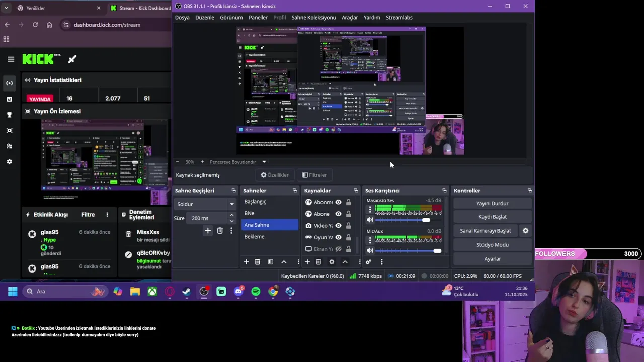The width and height of the screenshot is (644, 362).
Task: Pop out the Kontroller dock
Action: tap(530, 191)
